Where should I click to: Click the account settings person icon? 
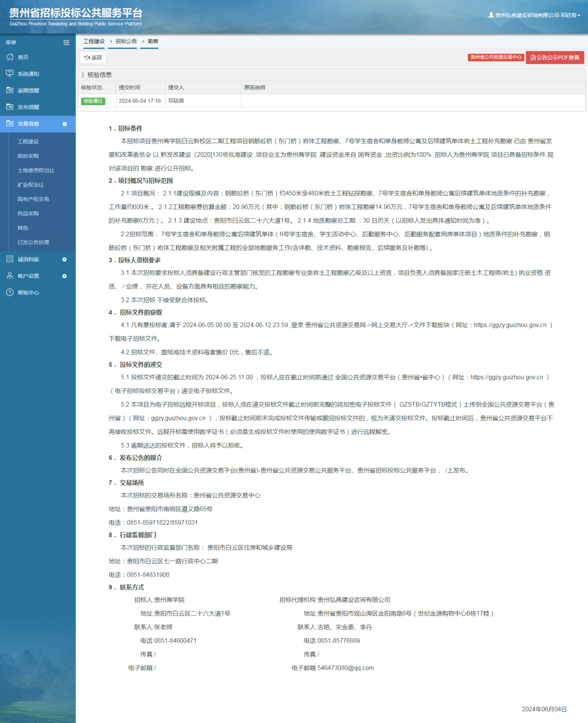pos(10,276)
